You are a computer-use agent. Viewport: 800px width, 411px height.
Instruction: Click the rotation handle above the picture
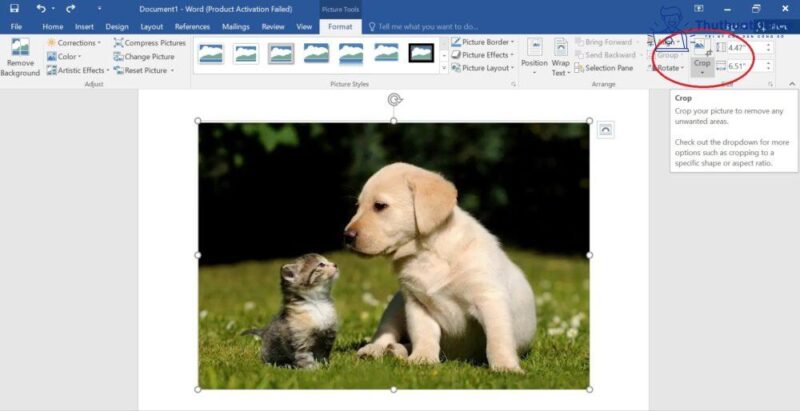tap(394, 99)
